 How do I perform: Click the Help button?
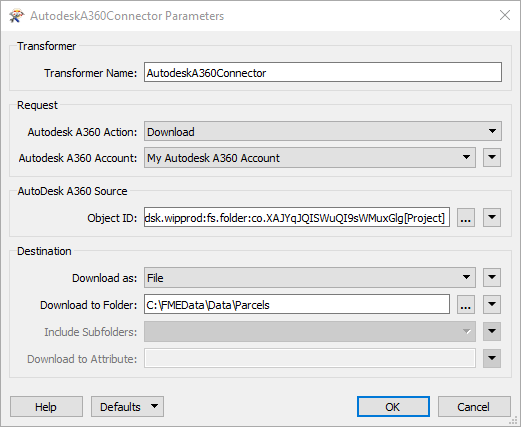coord(46,407)
